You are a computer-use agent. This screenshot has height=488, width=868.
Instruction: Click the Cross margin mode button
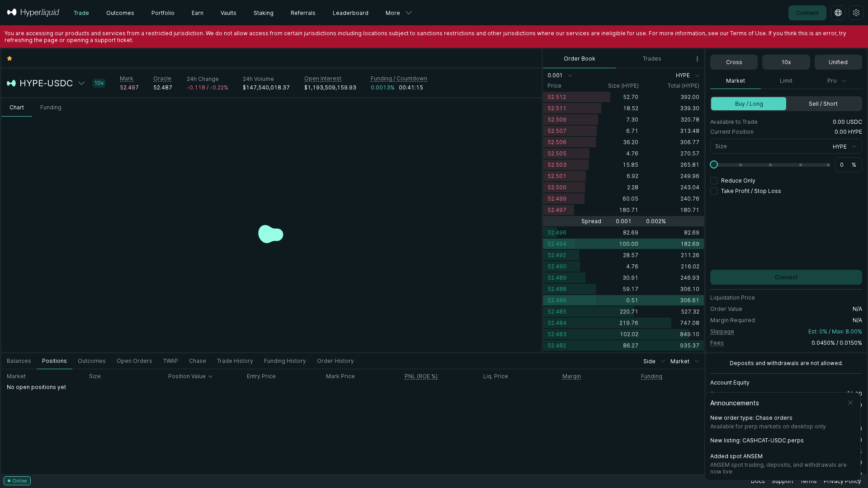pos(734,62)
